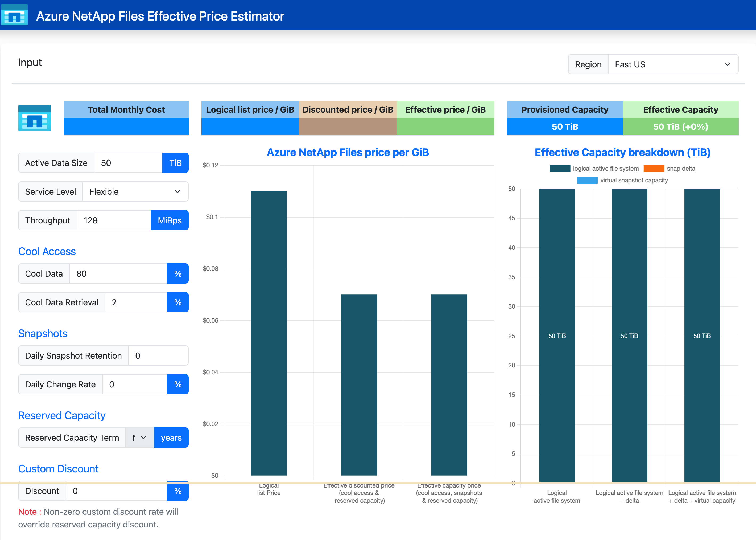Open the Service Level Flexible dropdown
Screen dimensions: 756x540
pyautogui.click(x=135, y=191)
